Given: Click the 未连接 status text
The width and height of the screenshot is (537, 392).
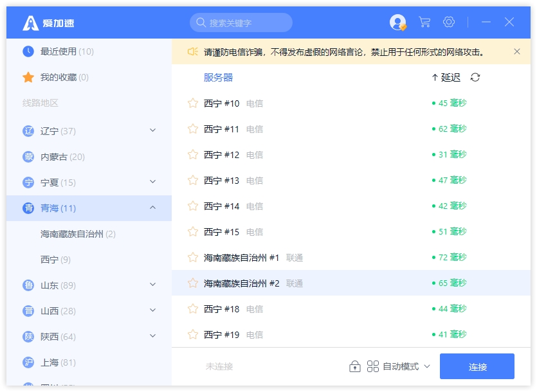Looking at the screenshot, I should click(219, 367).
